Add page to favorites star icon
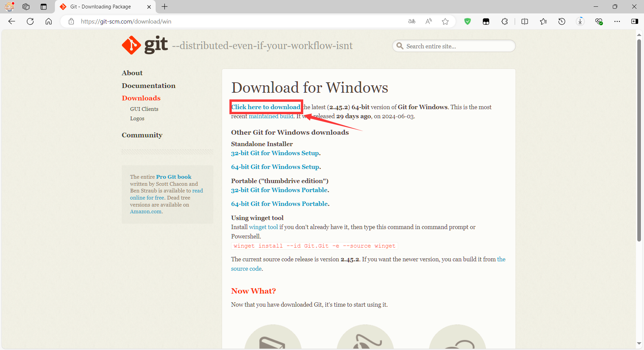Image resolution: width=644 pixels, height=350 pixels. click(x=445, y=21)
